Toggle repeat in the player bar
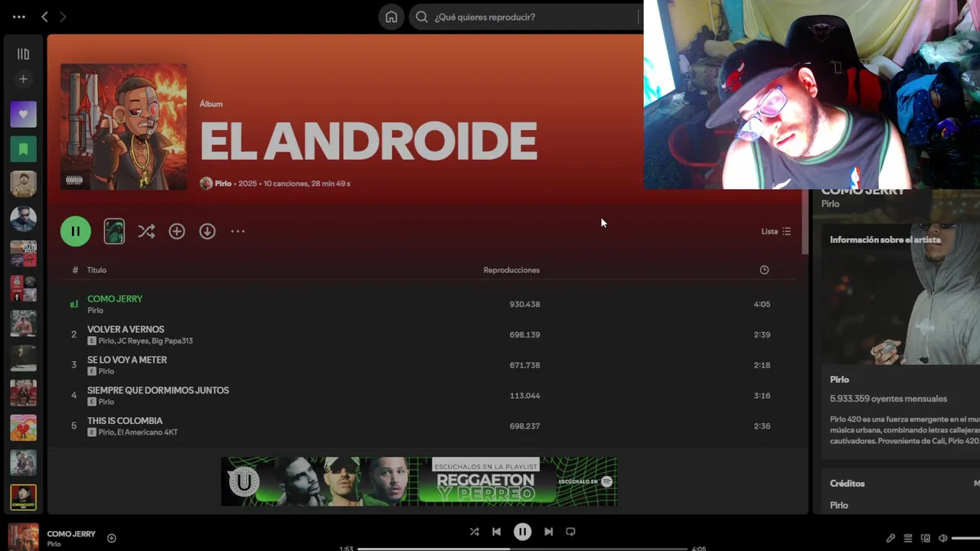The image size is (980, 551). coord(570,532)
